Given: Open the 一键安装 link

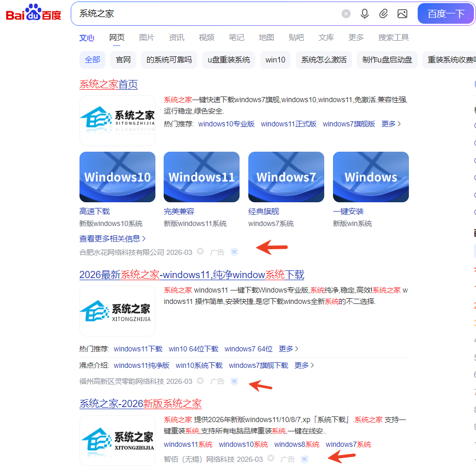Looking at the screenshot, I should pos(348,211).
